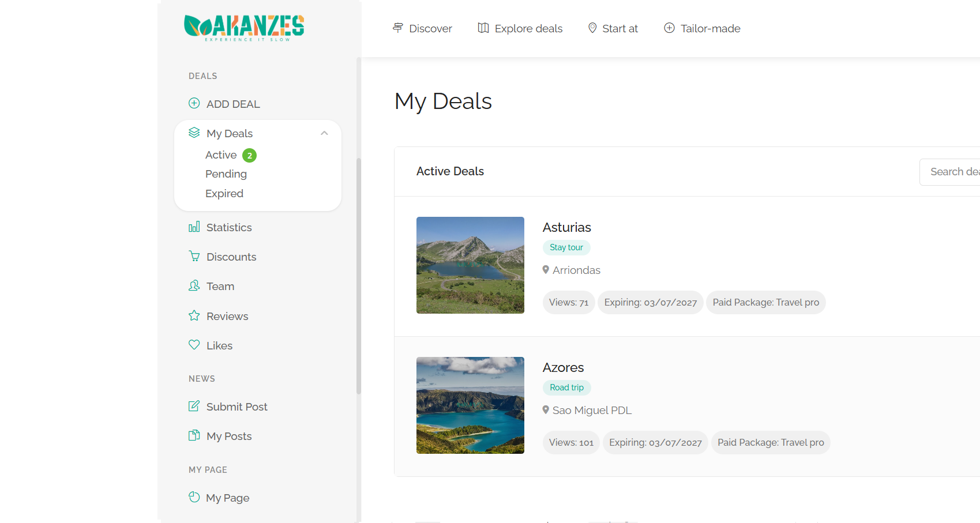
Task: Open My Page in the sidebar
Action: coord(227,498)
